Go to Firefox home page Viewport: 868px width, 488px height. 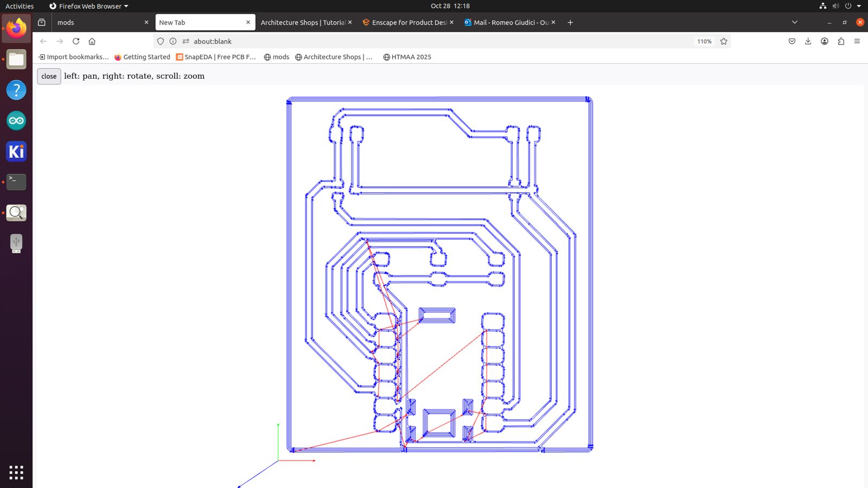coord(92,41)
